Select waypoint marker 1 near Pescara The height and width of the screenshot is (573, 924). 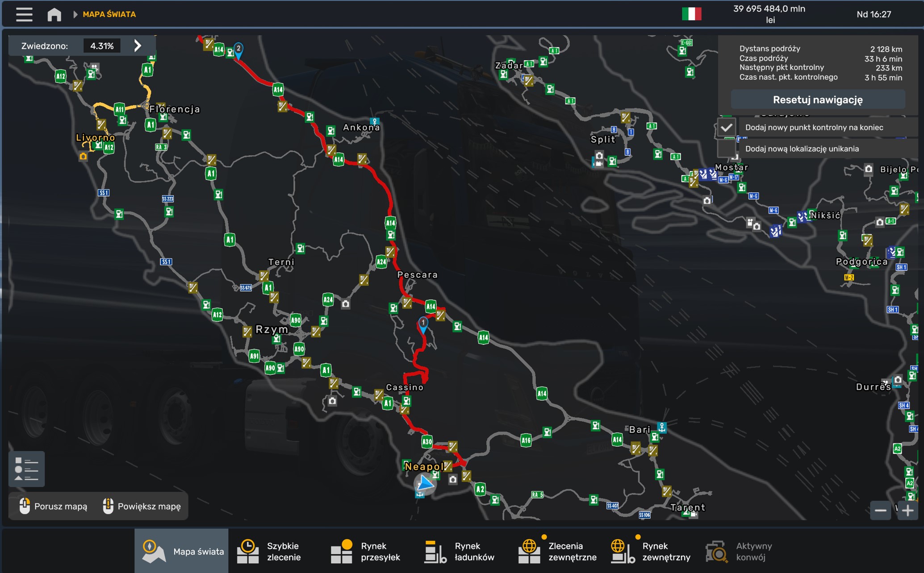423,324
